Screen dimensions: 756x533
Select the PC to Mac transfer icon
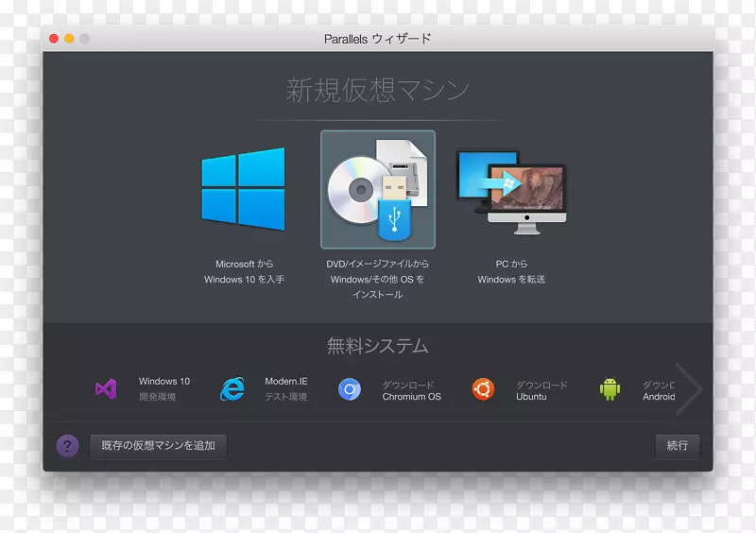coord(511,192)
